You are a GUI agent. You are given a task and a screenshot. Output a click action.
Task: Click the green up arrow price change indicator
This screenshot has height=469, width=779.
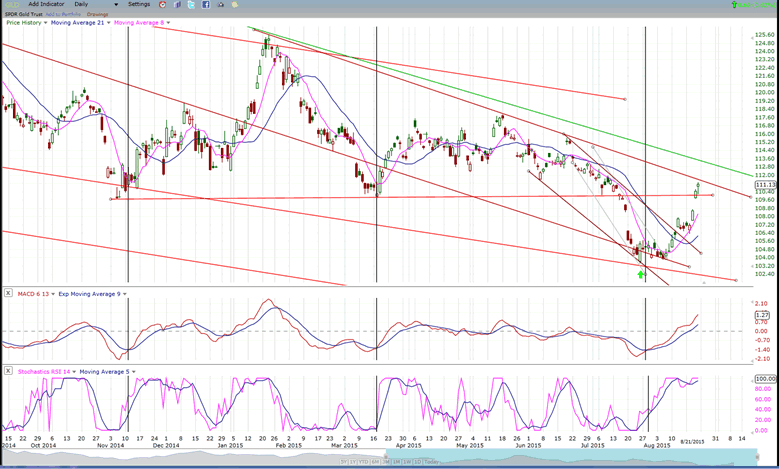732,5
